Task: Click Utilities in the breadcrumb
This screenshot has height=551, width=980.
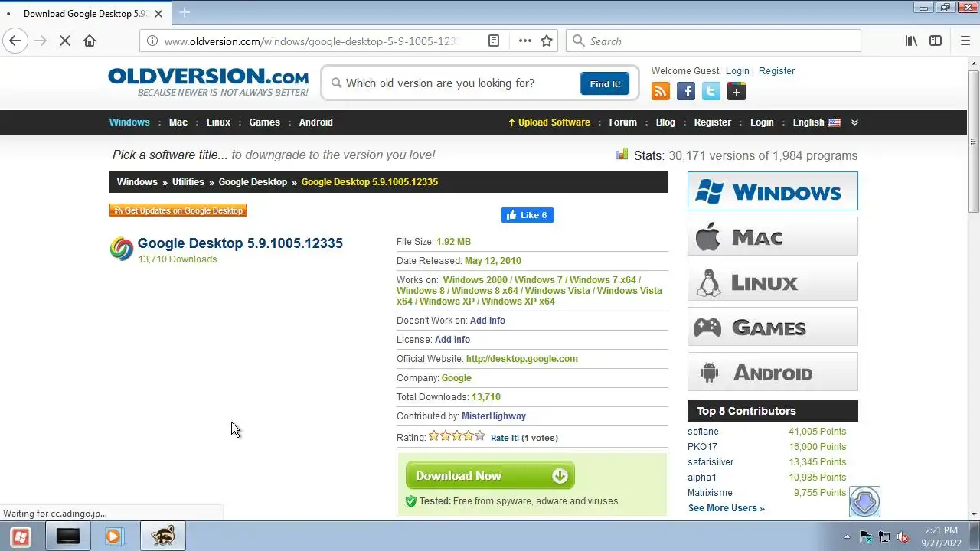Action: click(188, 182)
